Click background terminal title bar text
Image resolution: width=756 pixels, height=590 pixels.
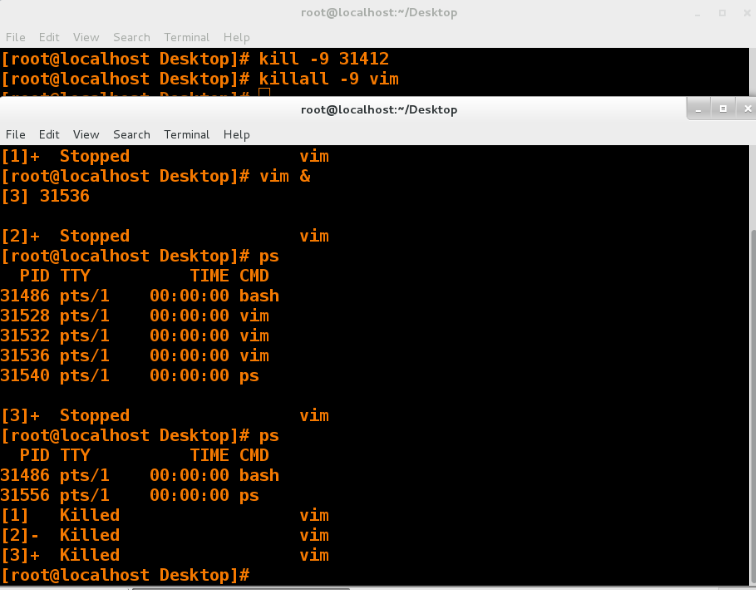pos(379,13)
